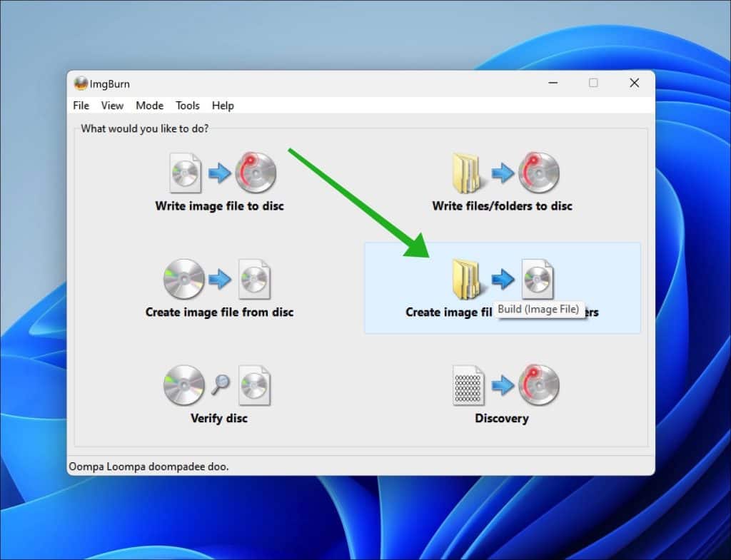Click the ImgBurn logo in the title bar
This screenshot has width=731, height=560.
tap(81, 83)
